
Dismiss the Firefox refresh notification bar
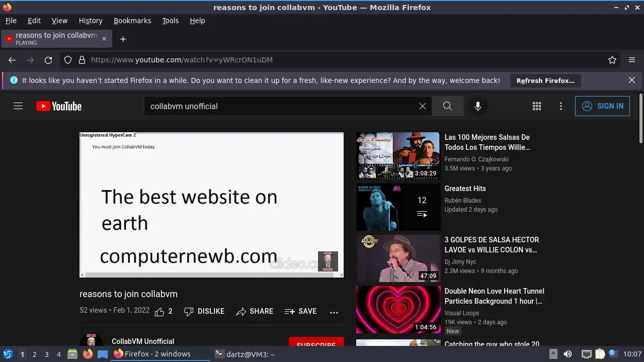click(x=632, y=80)
